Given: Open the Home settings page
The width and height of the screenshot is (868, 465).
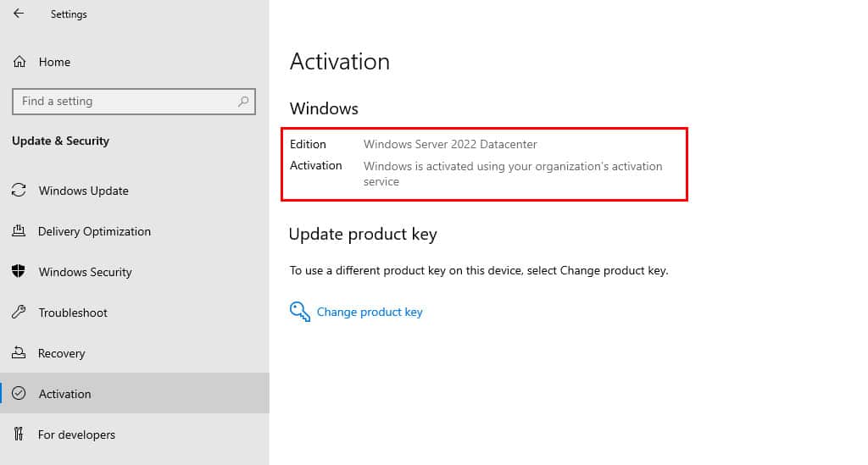Looking at the screenshot, I should pyautogui.click(x=135, y=61).
